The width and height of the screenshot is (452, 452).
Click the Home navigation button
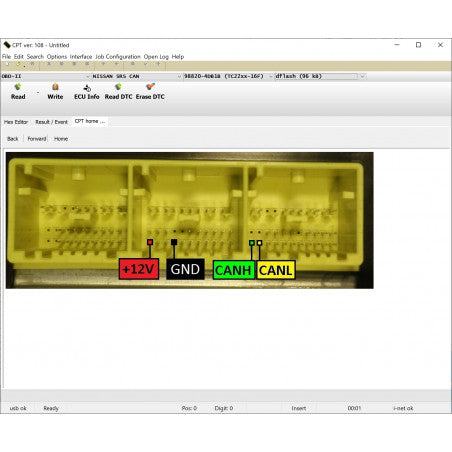point(61,139)
